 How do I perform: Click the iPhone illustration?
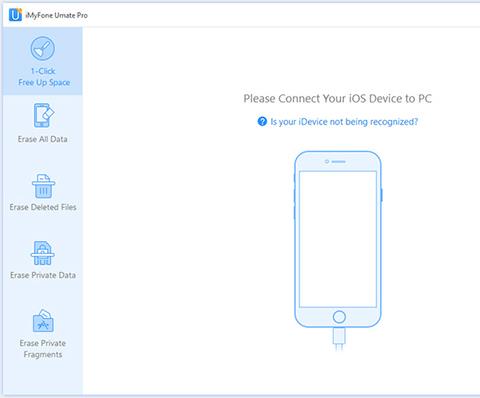click(x=338, y=251)
